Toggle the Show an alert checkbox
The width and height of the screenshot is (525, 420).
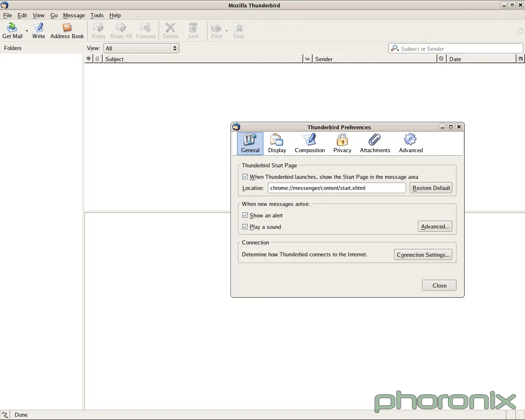[245, 215]
